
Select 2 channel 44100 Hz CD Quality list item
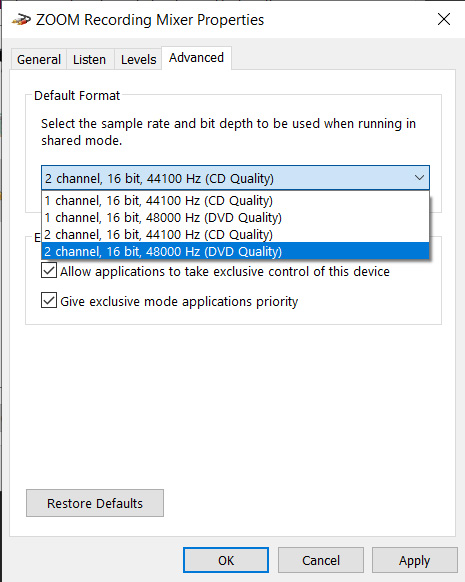(x=235, y=235)
